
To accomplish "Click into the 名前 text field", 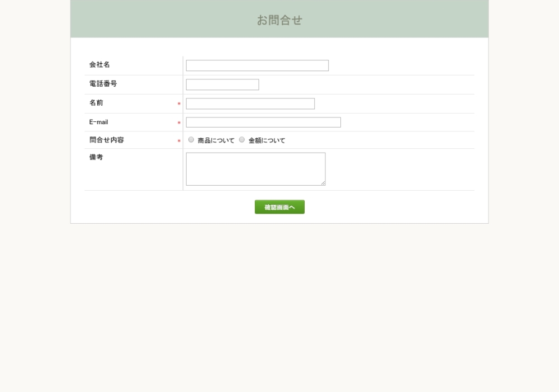I will click(250, 103).
